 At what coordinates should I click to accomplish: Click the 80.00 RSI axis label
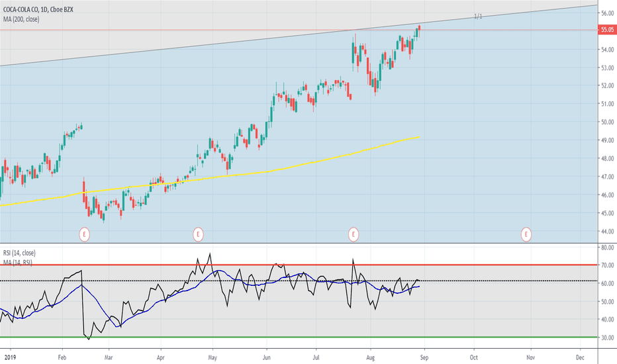click(x=608, y=248)
